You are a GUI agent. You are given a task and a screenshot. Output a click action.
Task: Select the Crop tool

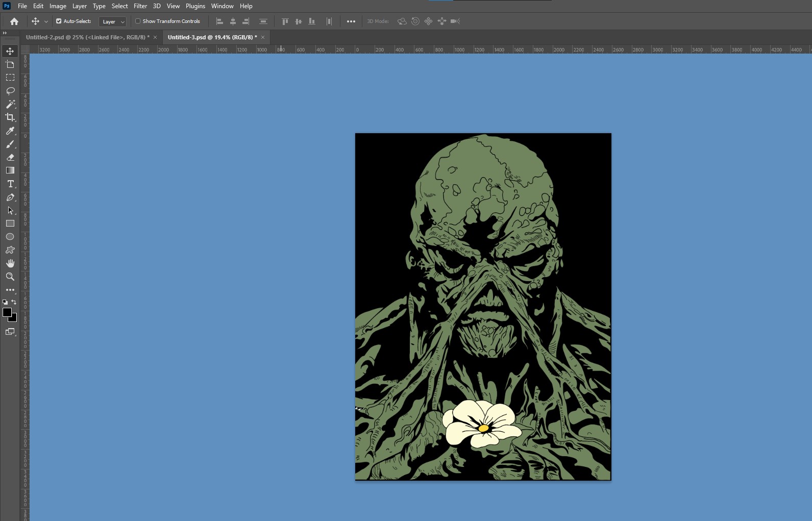coord(10,117)
